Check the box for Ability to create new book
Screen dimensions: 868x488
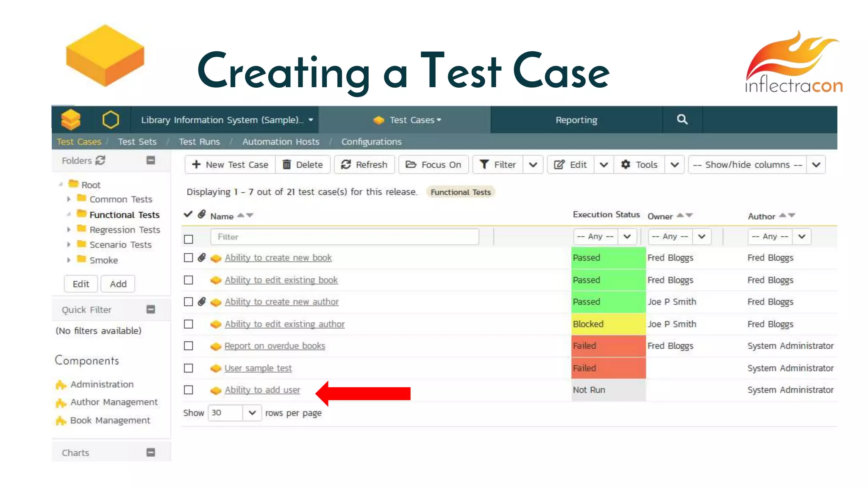point(189,258)
